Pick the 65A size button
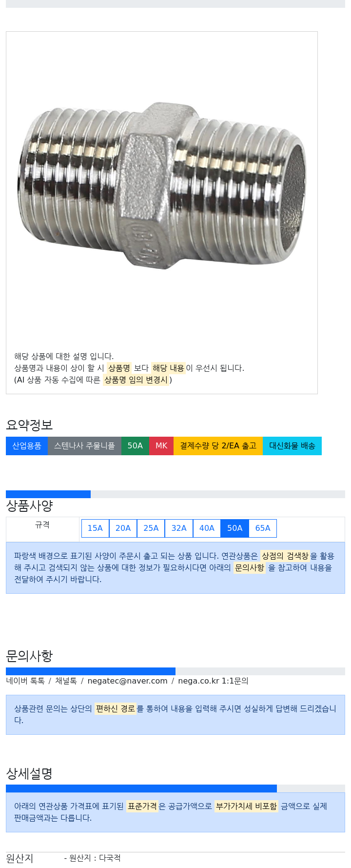Screen dimensions: 351x868 point(263,528)
